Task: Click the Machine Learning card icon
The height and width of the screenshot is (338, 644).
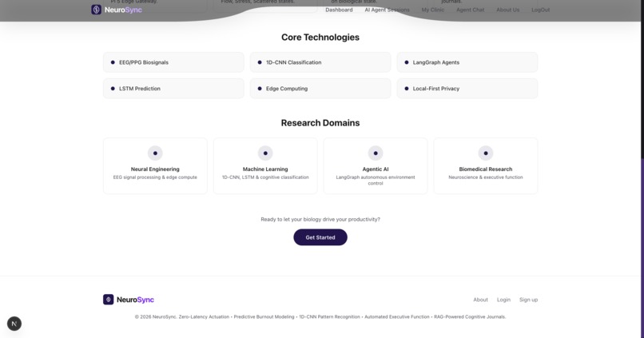Action: coord(265,153)
